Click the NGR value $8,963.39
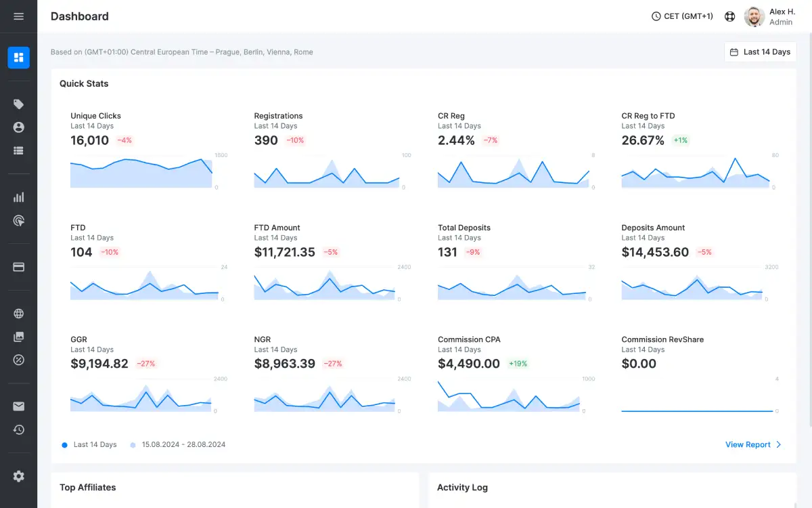This screenshot has width=812, height=508. tap(285, 364)
